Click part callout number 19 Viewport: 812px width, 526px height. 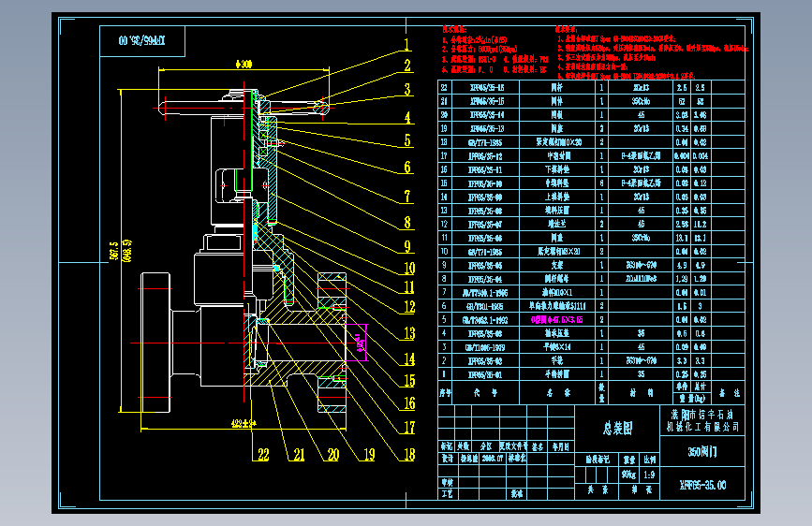click(x=369, y=454)
